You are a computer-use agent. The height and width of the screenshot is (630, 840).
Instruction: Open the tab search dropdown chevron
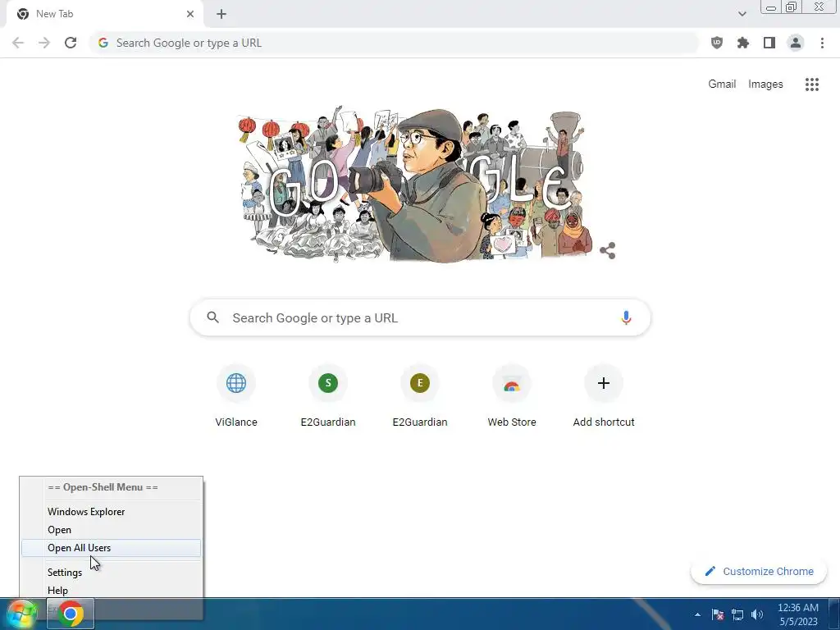pyautogui.click(x=742, y=14)
